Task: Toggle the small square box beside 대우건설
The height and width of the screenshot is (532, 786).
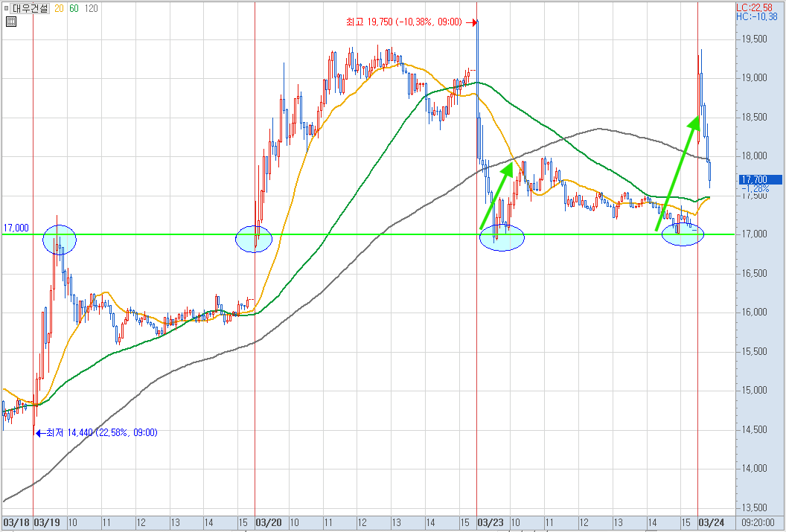Action: pos(6,8)
